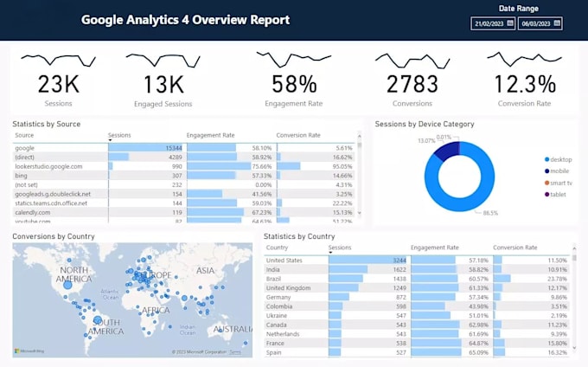Image resolution: width=588 pixels, height=367 pixels.
Task: Click the large South America map bubble
Action: pos(98,320)
